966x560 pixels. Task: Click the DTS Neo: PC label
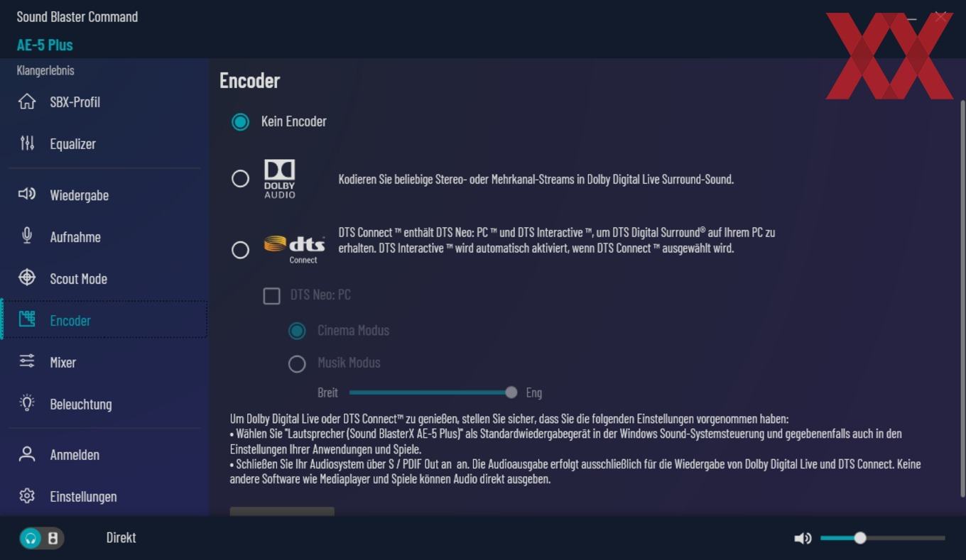[320, 295]
